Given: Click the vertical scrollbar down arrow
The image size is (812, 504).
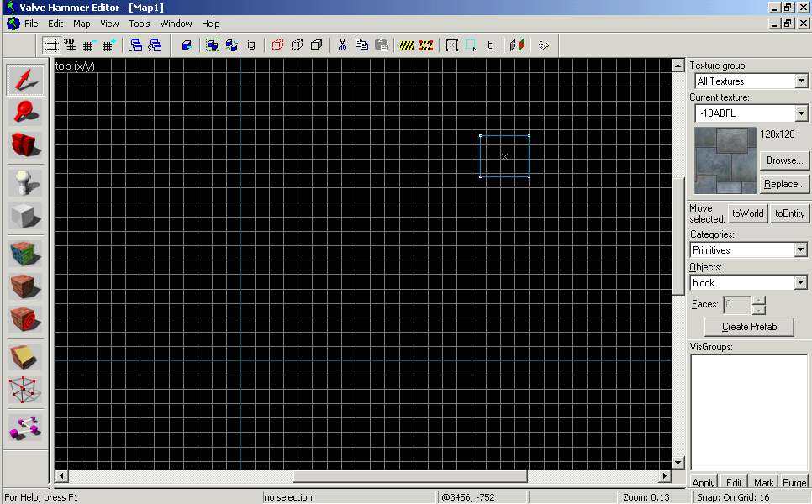Looking at the screenshot, I should pyautogui.click(x=678, y=463).
